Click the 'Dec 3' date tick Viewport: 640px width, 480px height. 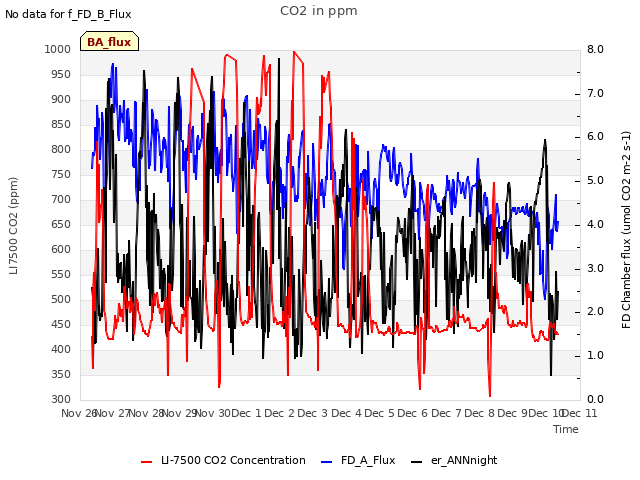click(313, 413)
